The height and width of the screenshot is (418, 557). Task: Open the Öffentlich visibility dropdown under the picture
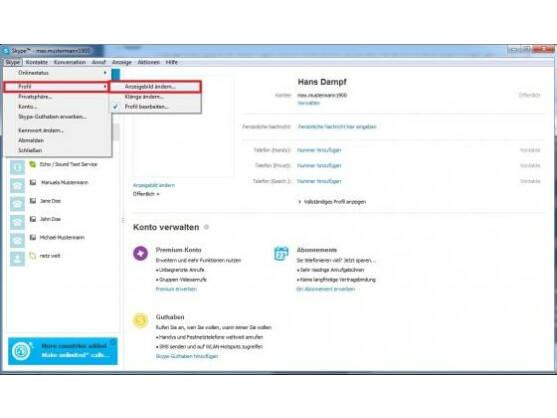(x=146, y=194)
